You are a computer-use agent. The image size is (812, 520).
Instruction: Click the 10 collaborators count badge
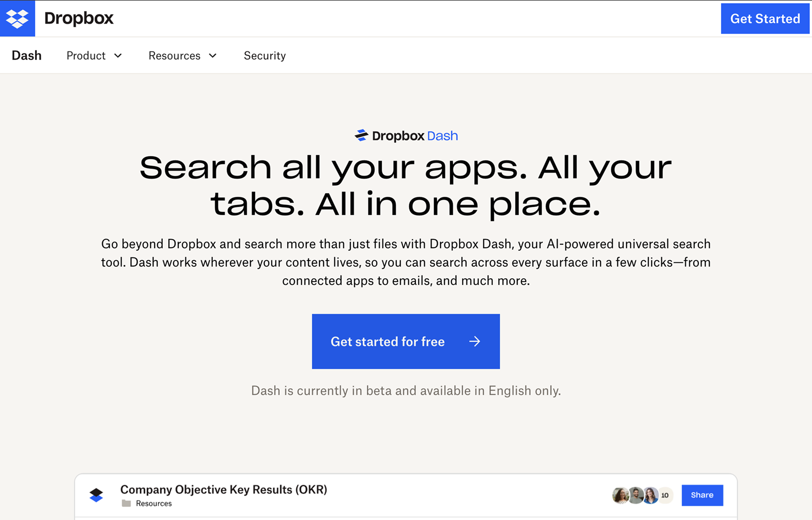coord(665,495)
